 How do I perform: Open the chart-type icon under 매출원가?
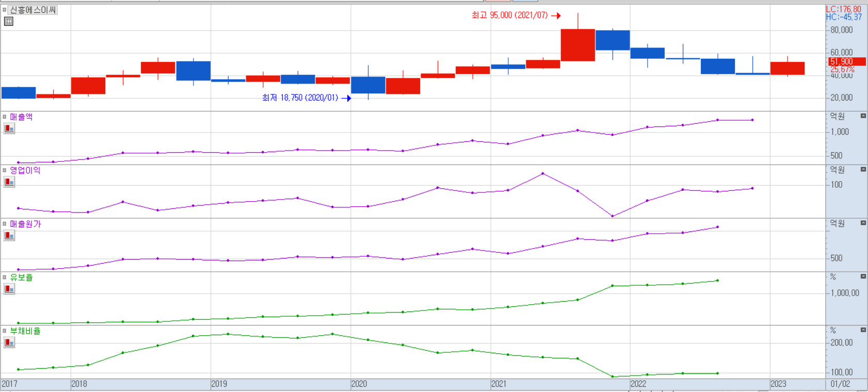click(9, 236)
